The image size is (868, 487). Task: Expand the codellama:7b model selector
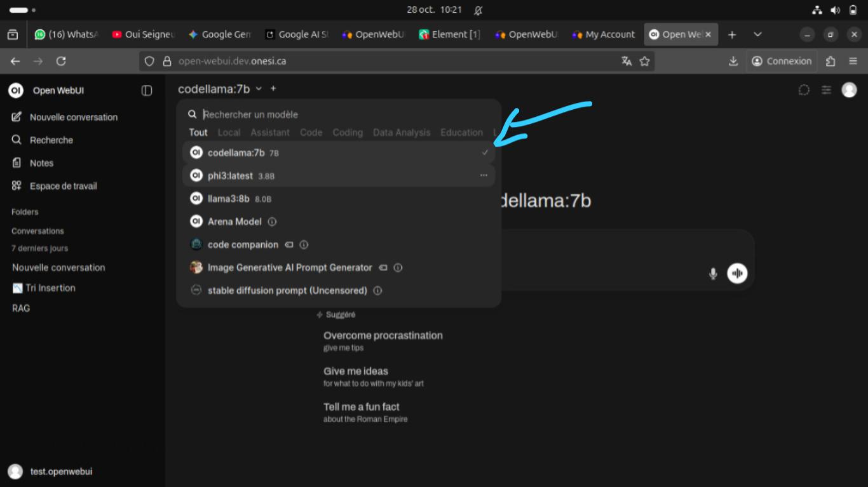pos(220,90)
